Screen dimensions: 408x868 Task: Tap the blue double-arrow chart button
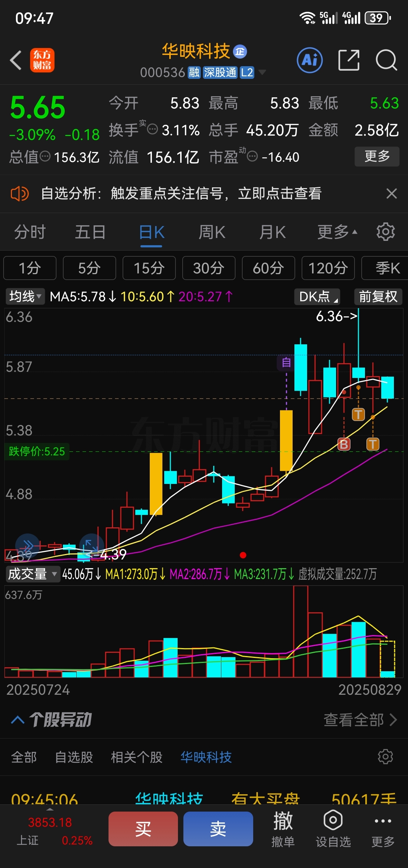[27, 545]
